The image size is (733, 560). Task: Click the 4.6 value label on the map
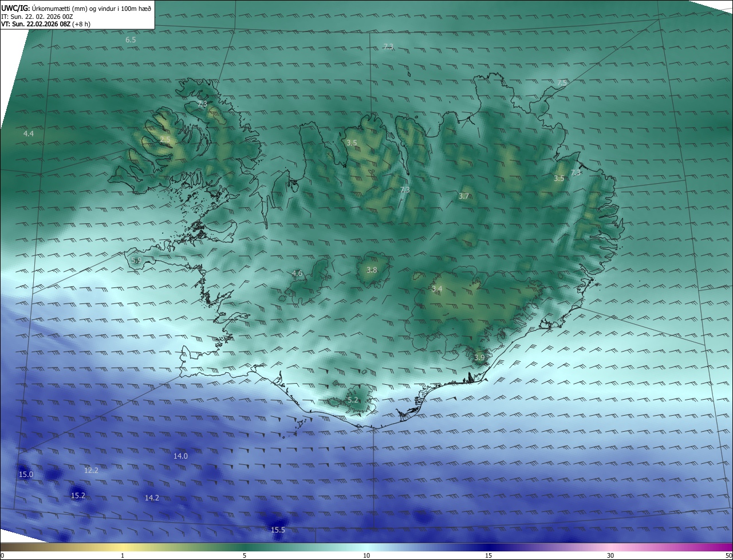297,274
